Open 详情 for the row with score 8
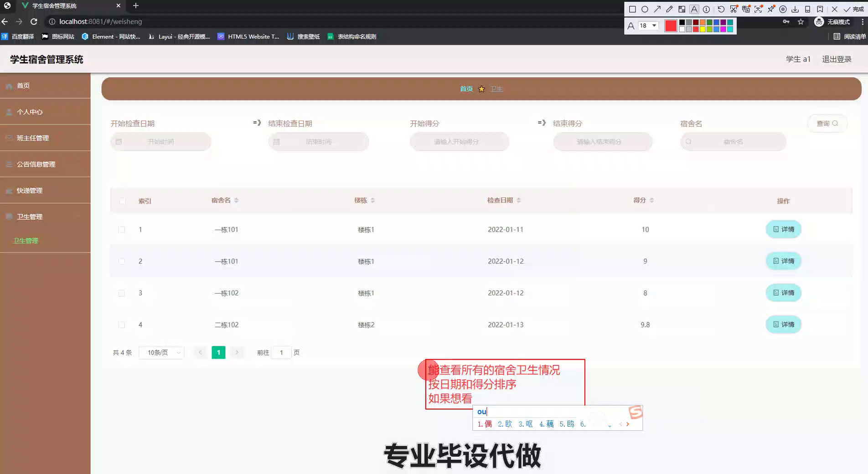The image size is (868, 474). 783,293
